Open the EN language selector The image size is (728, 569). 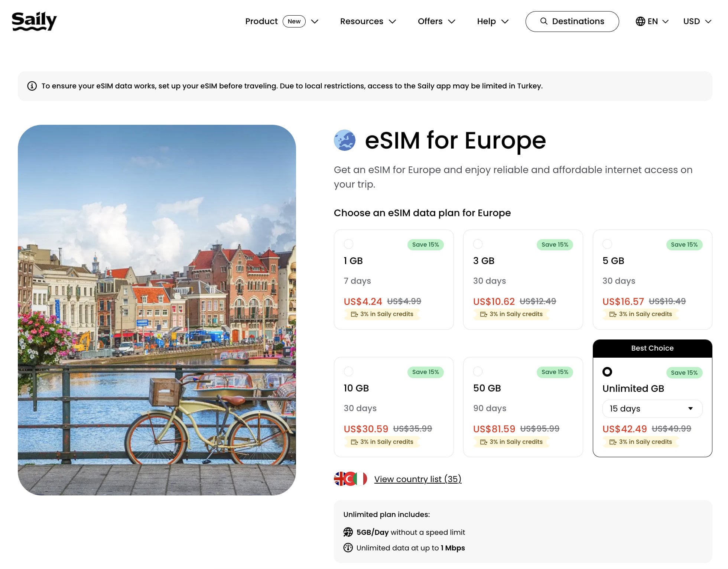[x=652, y=21]
